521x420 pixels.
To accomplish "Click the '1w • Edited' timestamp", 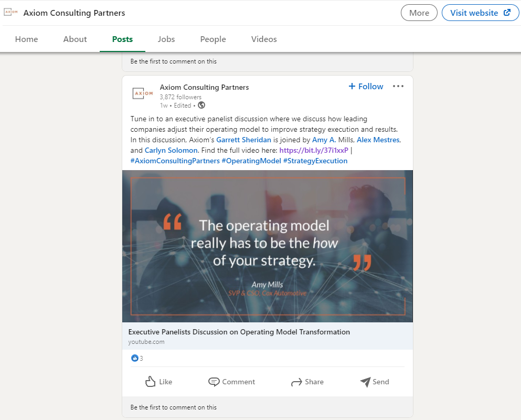I will 175,106.
